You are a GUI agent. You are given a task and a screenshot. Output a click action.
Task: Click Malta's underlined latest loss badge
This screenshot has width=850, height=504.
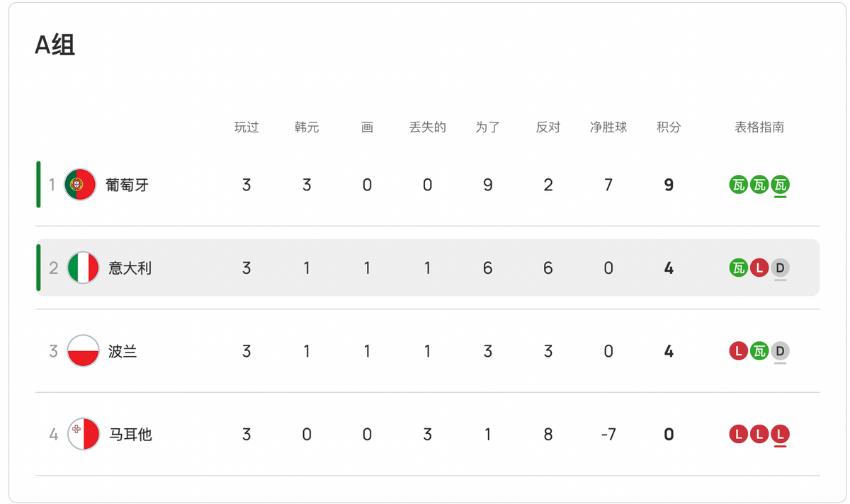[780, 434]
